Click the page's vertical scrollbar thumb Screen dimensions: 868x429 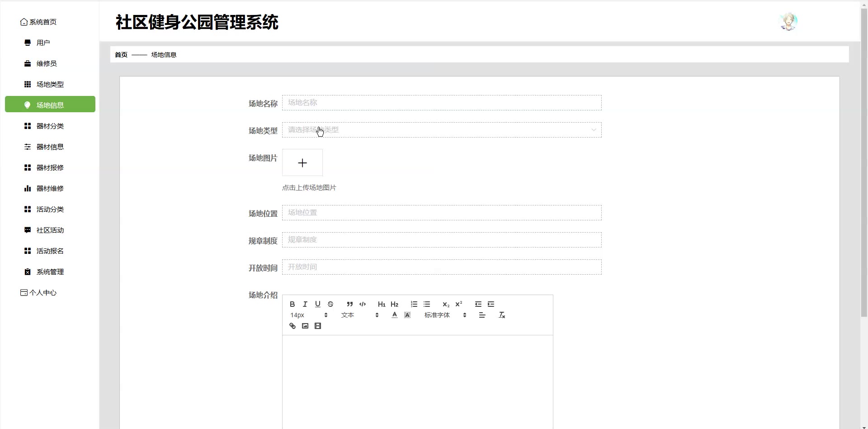pos(864,163)
